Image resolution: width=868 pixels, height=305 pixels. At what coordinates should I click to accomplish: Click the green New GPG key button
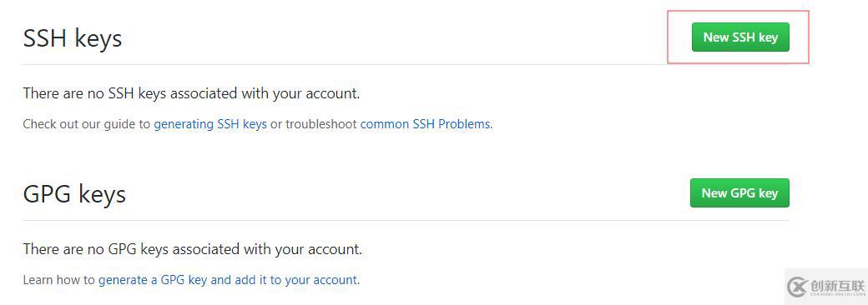739,192
